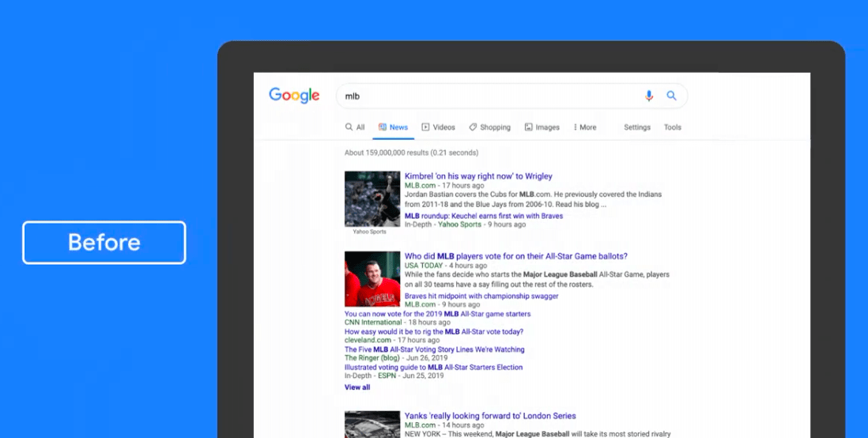Open Settings in search bar
The width and height of the screenshot is (868, 438).
[x=637, y=127]
